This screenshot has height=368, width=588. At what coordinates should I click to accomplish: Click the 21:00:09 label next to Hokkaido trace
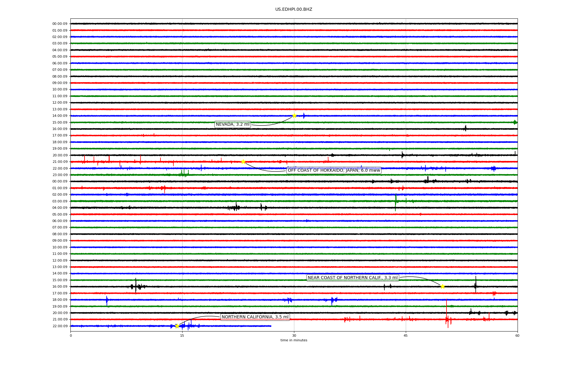point(60,162)
